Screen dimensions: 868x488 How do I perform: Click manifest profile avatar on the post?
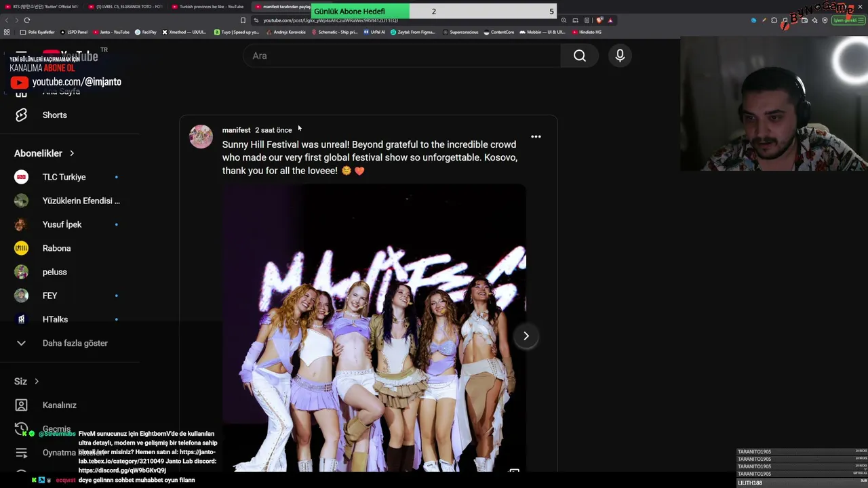[201, 136]
